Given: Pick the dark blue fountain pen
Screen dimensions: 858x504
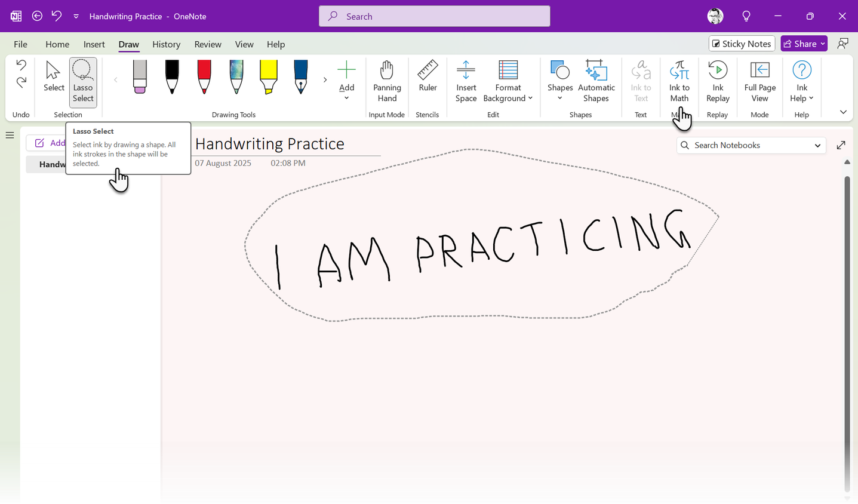Looking at the screenshot, I should click(301, 77).
